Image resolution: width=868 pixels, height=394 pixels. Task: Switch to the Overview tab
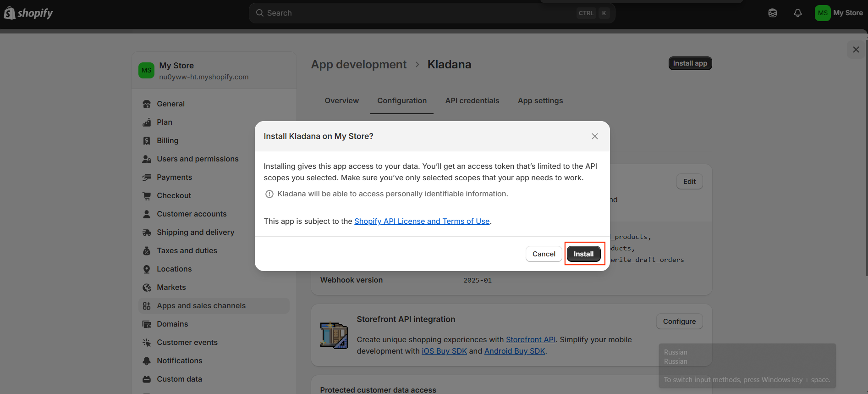(342, 100)
